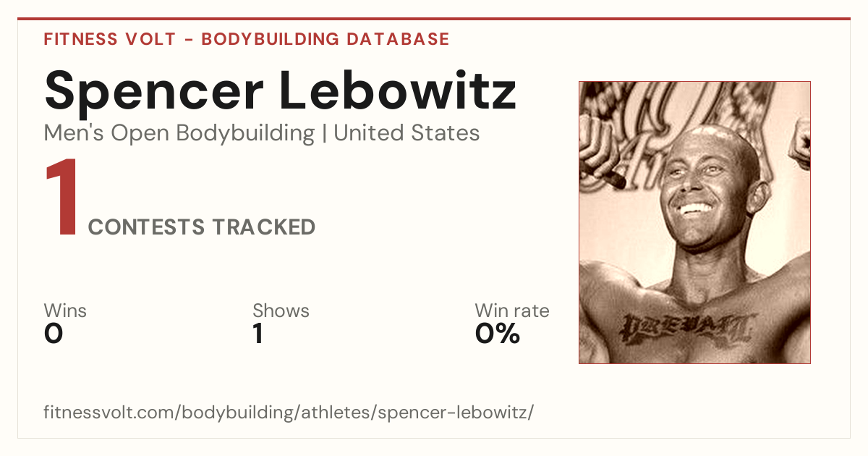Click the Wins value of 0
The image size is (868, 456).
(x=54, y=334)
